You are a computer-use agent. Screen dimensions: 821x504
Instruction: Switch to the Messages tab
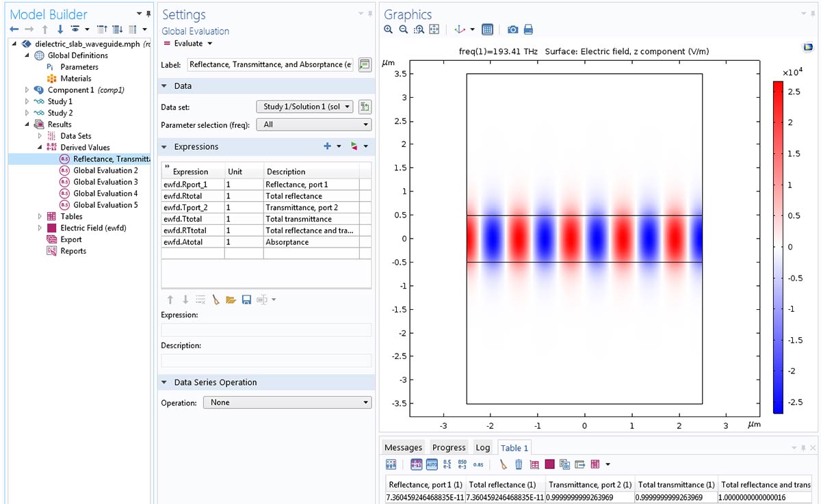(403, 448)
